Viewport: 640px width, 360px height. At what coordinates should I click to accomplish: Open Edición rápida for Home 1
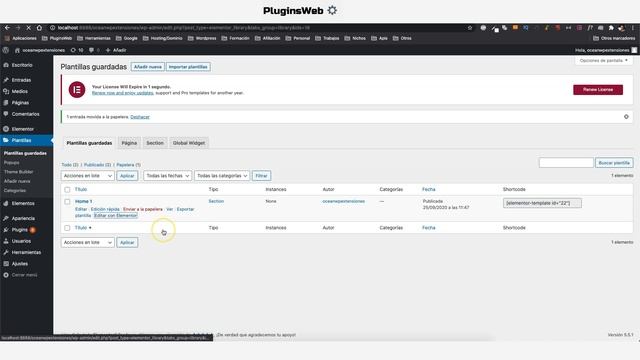[x=105, y=209]
